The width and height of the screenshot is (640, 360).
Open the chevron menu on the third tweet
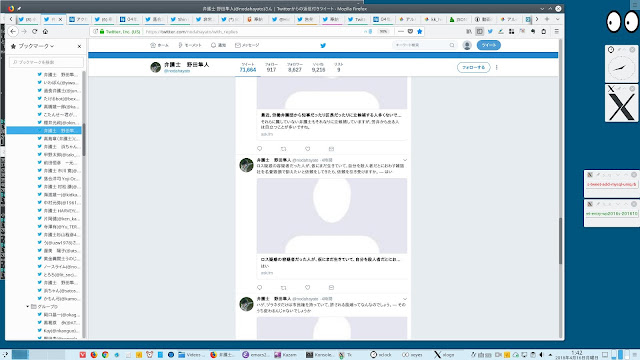[x=405, y=299]
